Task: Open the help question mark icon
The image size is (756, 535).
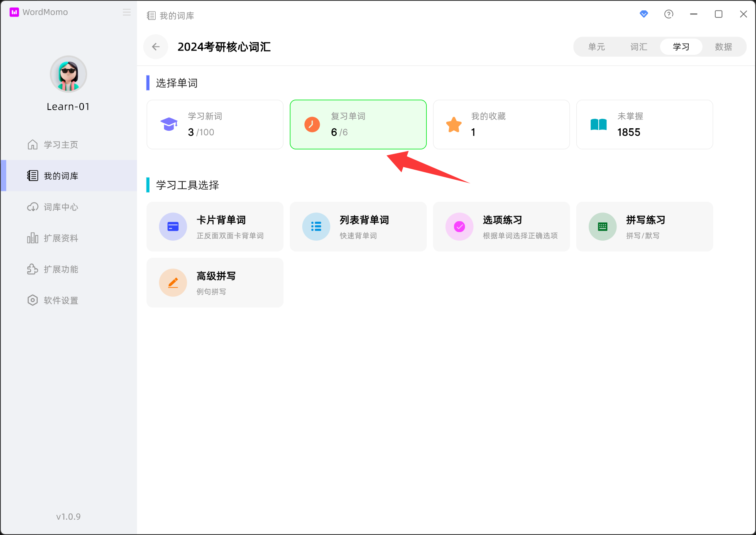Action: coord(668,14)
